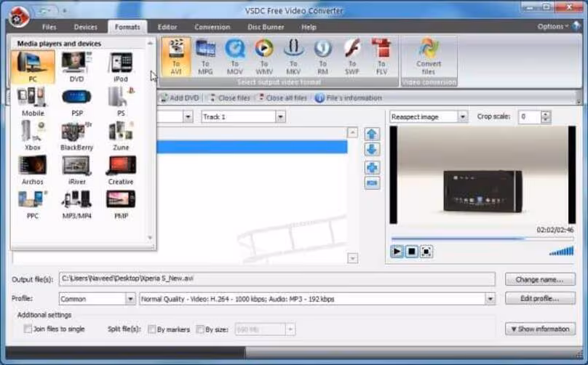Select the To AVI format
Image resolution: width=588 pixels, height=365 pixels.
tap(176, 57)
